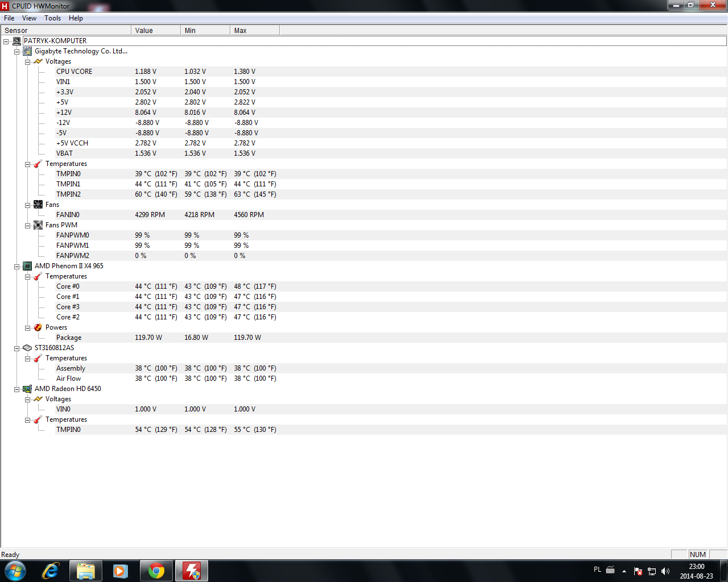
Task: Click the network tray icon
Action: (x=652, y=571)
